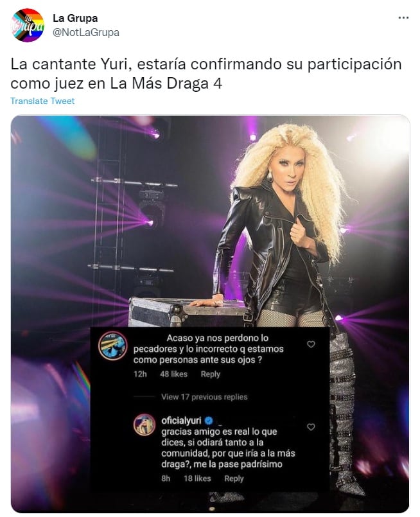420x517 pixels.
Task: Reply to oficialyuri's 8h comment
Action: (234, 478)
